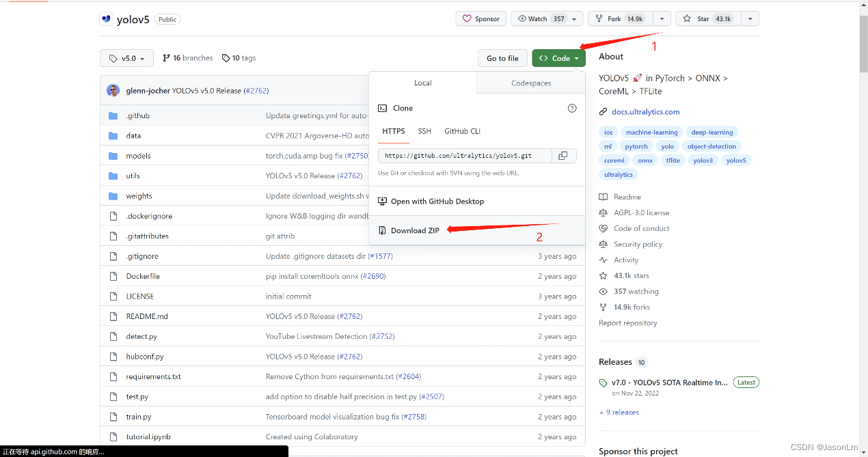Click the glenn-jocher author name
Image resolution: width=868 pixels, height=457 pixels.
pos(148,90)
